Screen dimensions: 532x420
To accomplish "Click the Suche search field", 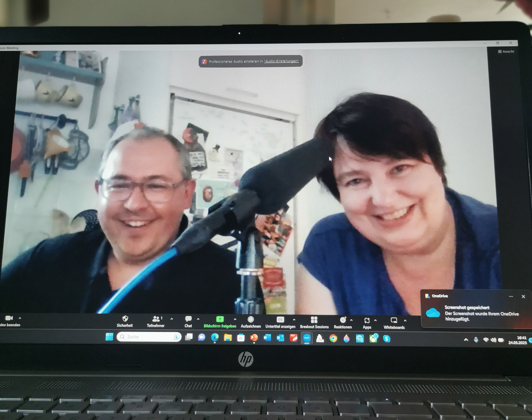I will (147, 336).
